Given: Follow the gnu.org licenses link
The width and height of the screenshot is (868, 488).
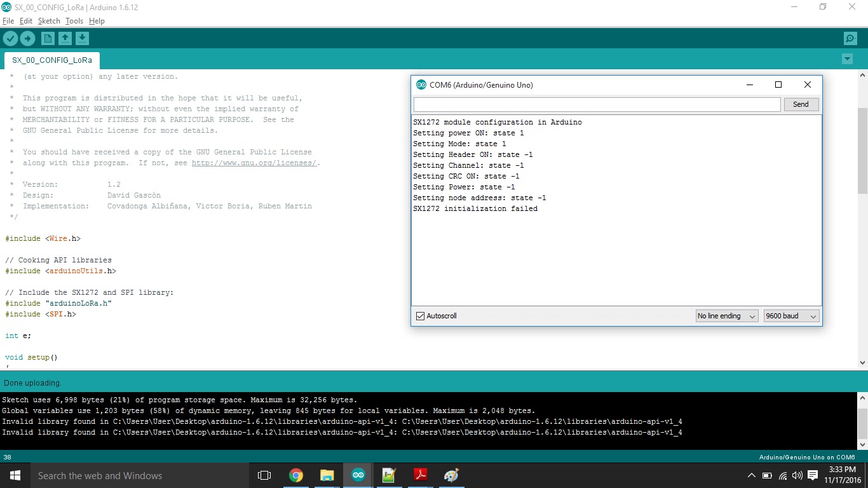Looking at the screenshot, I should pyautogui.click(x=254, y=163).
